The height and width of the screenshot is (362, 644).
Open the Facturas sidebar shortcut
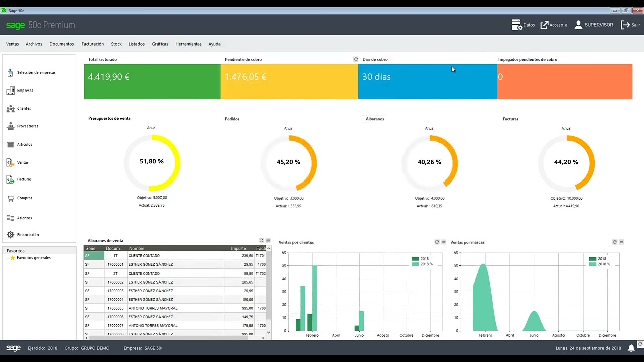pos(19,179)
